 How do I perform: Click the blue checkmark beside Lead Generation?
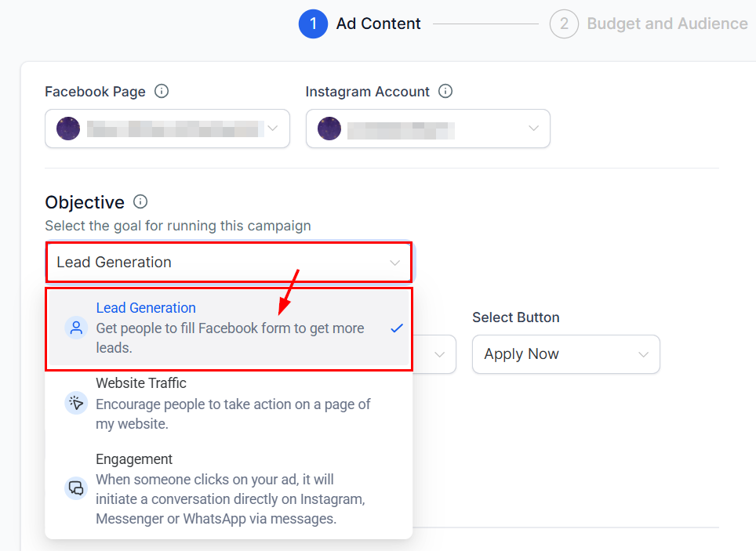pyautogui.click(x=397, y=328)
